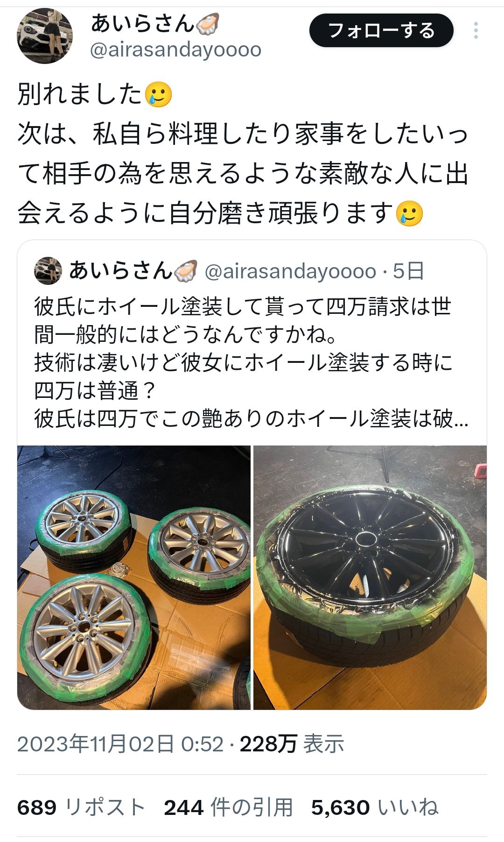Tap the 228万 表示 view count
Image resolution: width=504 pixels, height=842 pixels.
(x=292, y=744)
